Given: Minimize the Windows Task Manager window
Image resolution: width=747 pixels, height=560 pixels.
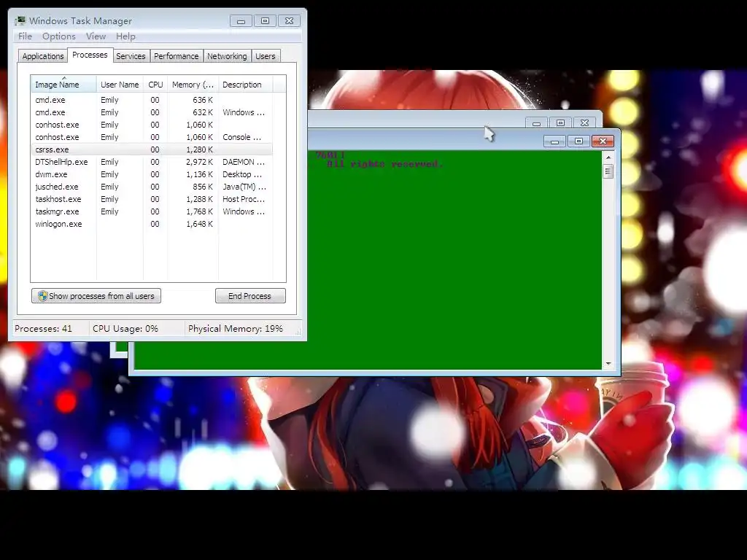Looking at the screenshot, I should [x=241, y=21].
